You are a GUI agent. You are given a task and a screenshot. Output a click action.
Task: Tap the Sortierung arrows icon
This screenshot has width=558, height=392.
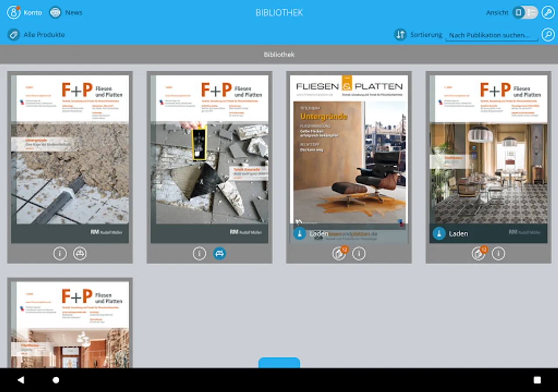pyautogui.click(x=400, y=34)
